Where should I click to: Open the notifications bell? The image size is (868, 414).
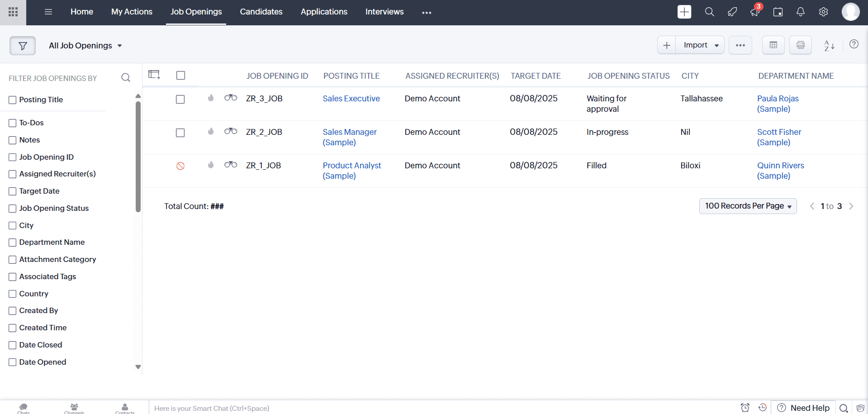pos(800,12)
